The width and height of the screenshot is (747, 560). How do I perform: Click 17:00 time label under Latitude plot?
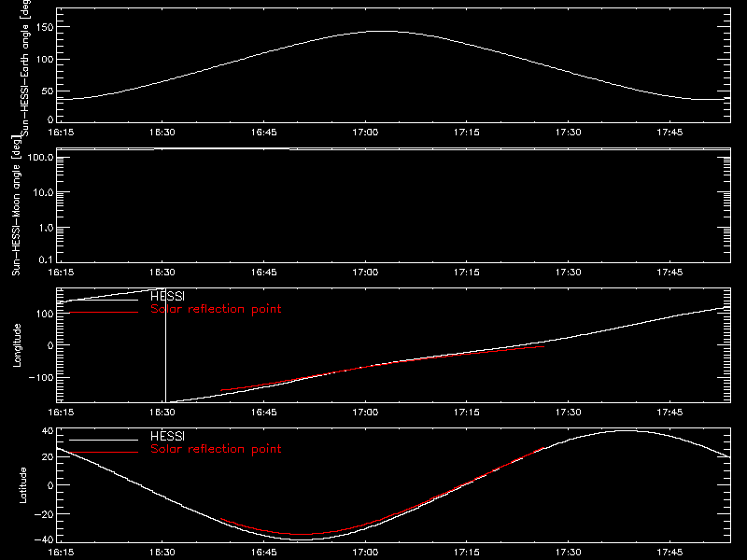[x=365, y=553]
